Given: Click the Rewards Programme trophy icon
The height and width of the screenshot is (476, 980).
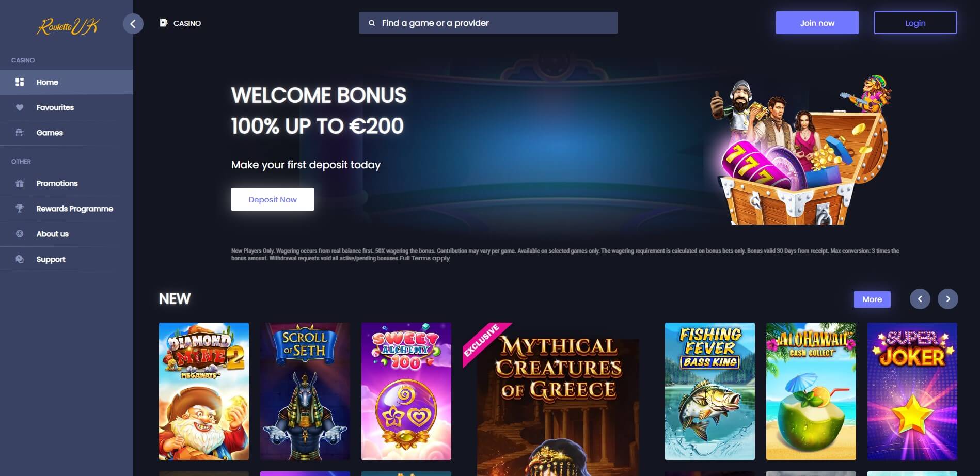Looking at the screenshot, I should [20, 209].
